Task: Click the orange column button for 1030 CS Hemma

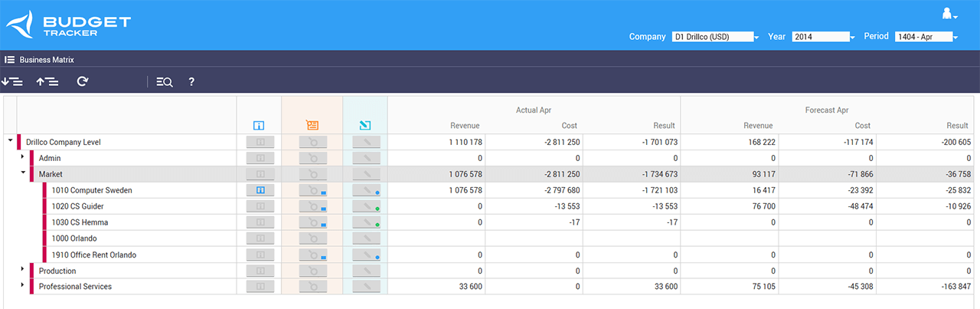Action: coord(313,222)
